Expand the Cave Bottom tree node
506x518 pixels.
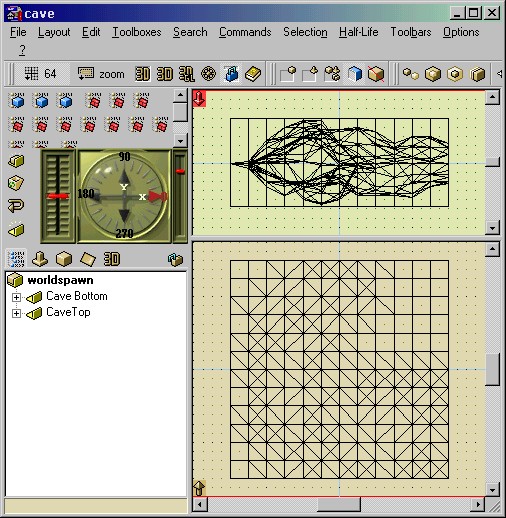[x=16, y=297]
